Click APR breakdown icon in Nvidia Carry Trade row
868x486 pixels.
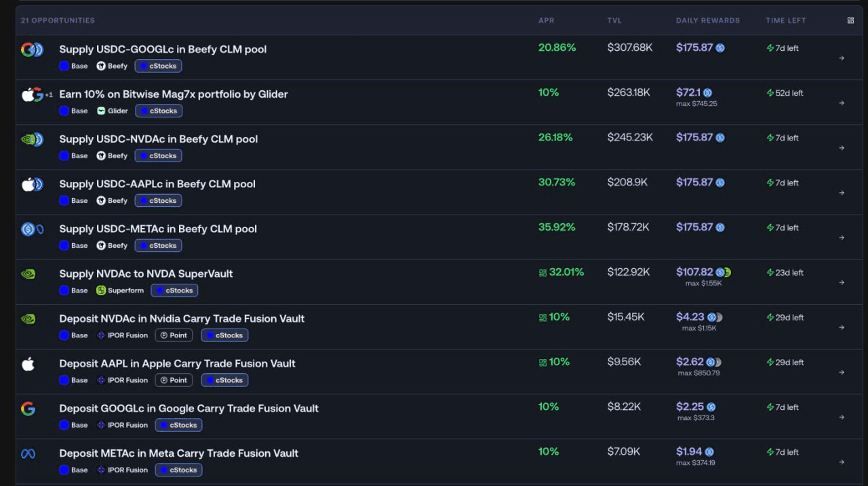[x=542, y=318]
